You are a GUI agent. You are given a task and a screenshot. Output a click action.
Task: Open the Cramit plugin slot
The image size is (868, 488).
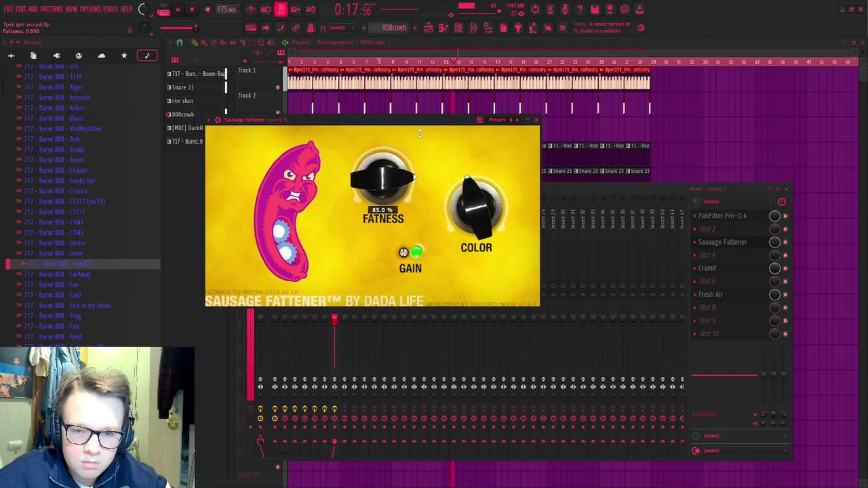(707, 268)
